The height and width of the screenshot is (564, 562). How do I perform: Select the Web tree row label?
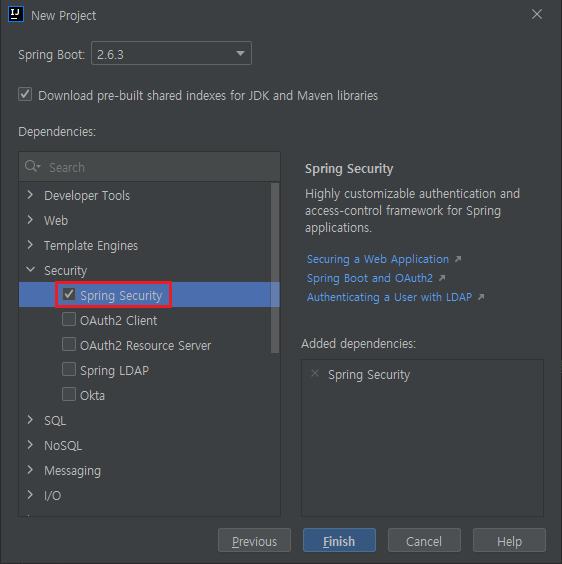tap(56, 220)
